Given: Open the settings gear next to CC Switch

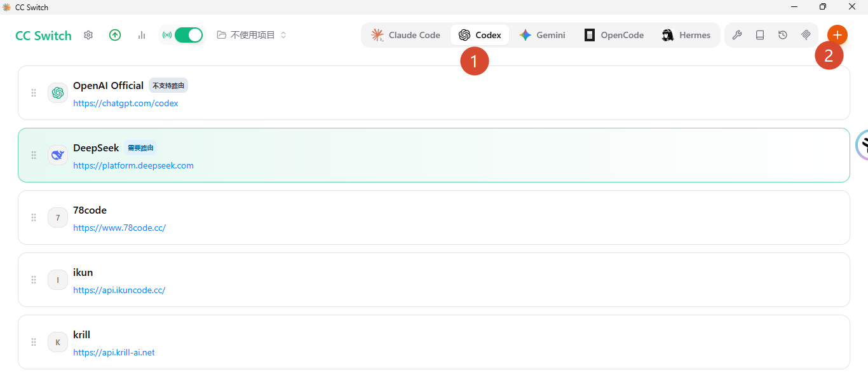Looking at the screenshot, I should pyautogui.click(x=88, y=35).
